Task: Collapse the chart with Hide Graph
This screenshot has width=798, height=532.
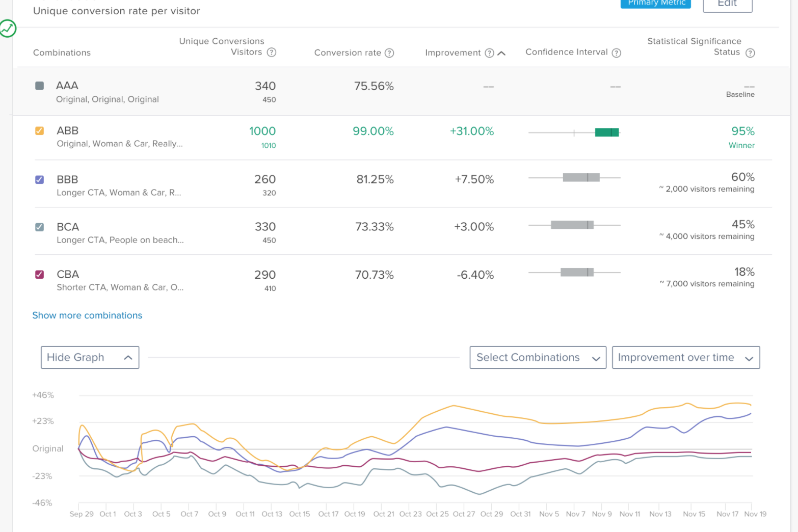Action: coord(90,358)
